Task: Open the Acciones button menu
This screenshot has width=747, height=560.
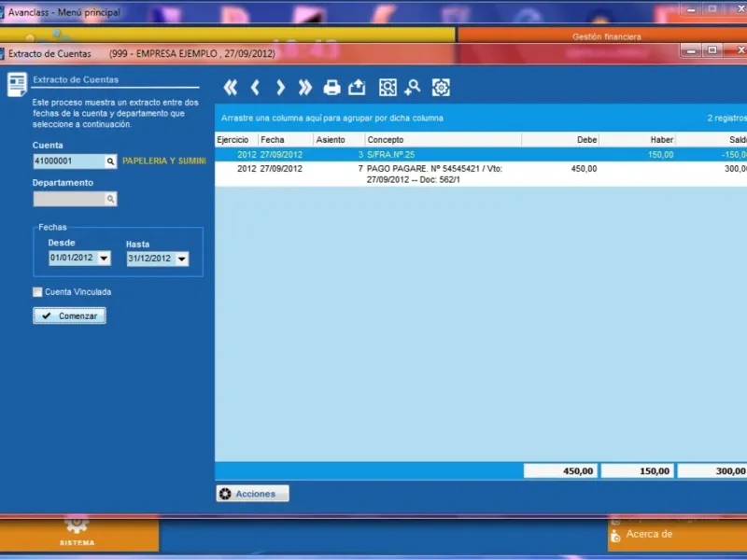Action: [x=252, y=494]
